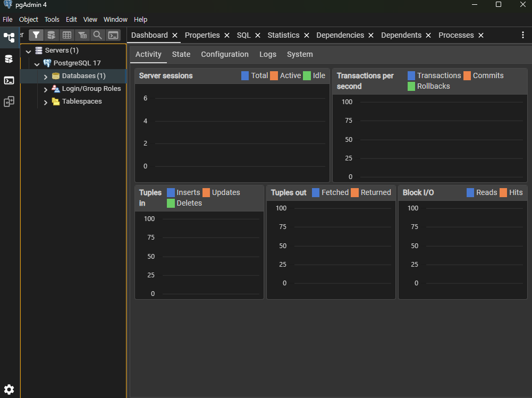
Task: Select the State dashboard sub-tab
Action: click(181, 54)
